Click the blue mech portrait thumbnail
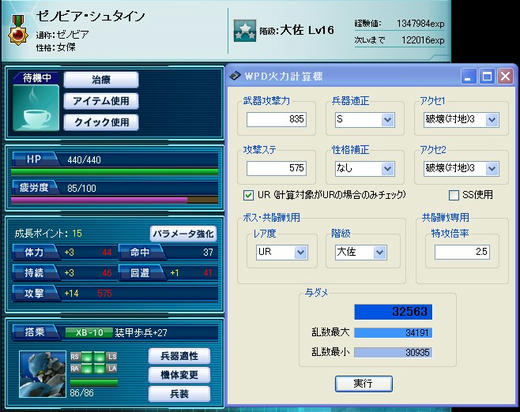Viewport: 520px width, 412px height. [43, 374]
